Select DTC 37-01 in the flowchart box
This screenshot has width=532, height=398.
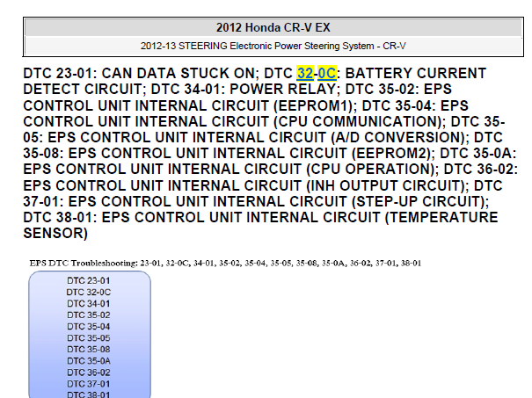[89, 384]
